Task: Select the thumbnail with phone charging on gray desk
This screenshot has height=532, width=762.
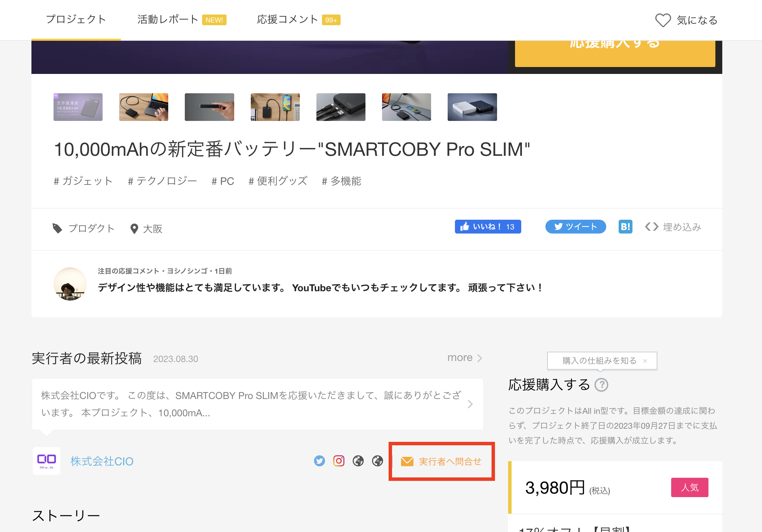Action: pos(407,107)
